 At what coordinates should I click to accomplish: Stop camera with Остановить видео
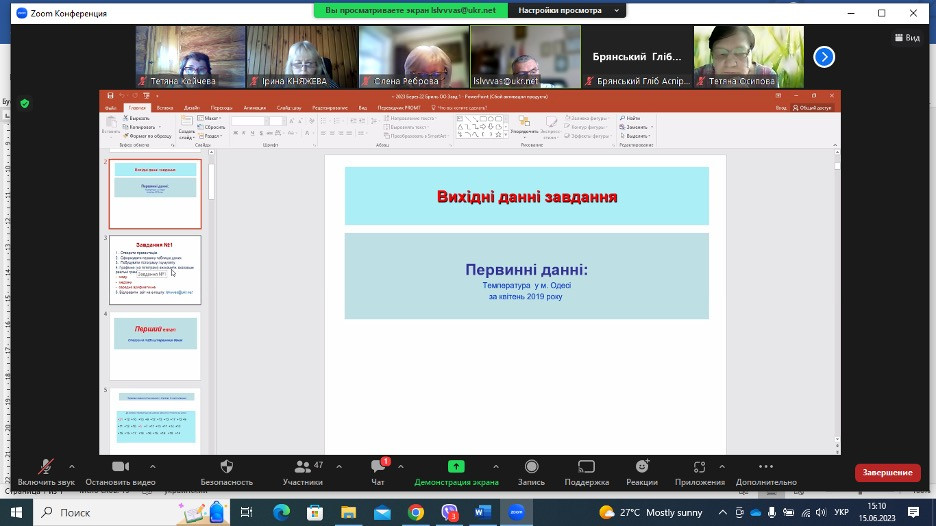[x=121, y=468]
